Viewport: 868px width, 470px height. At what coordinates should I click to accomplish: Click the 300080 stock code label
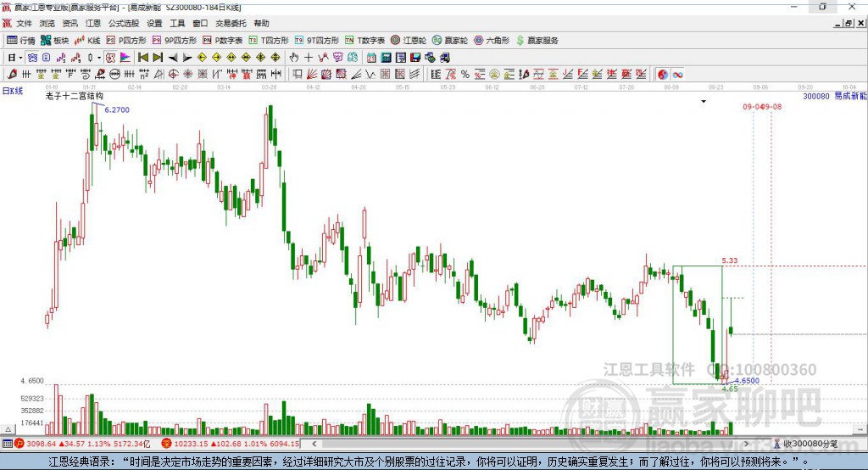click(816, 96)
